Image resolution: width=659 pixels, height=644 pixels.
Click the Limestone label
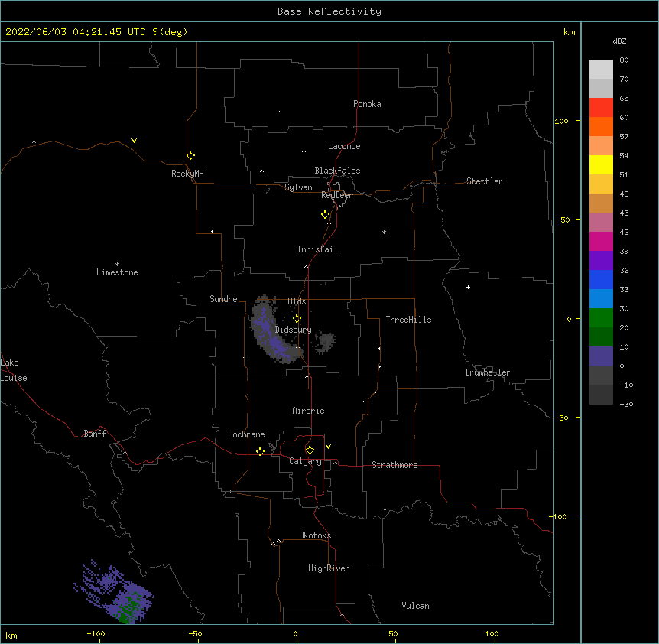click(117, 272)
